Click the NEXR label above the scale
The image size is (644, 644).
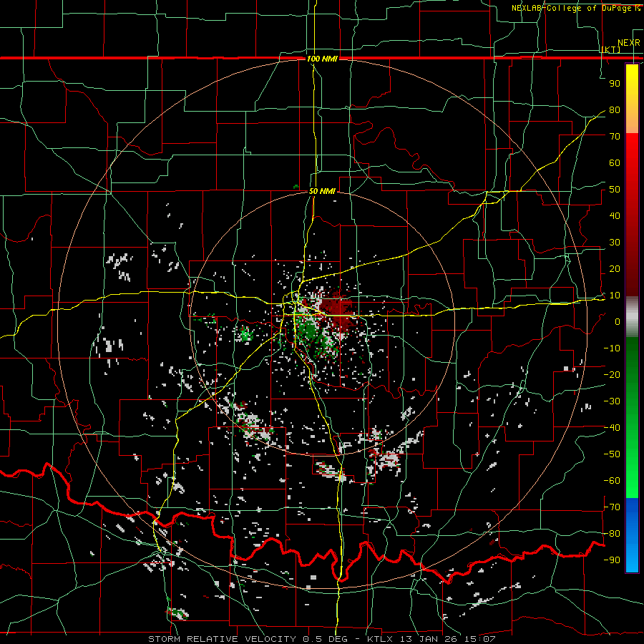tap(629, 43)
